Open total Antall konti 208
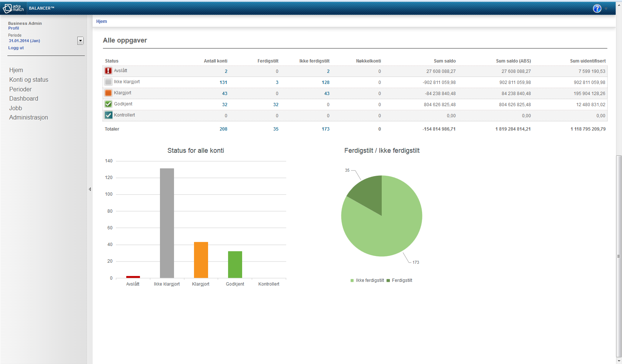This screenshot has width=622, height=364. tap(223, 129)
